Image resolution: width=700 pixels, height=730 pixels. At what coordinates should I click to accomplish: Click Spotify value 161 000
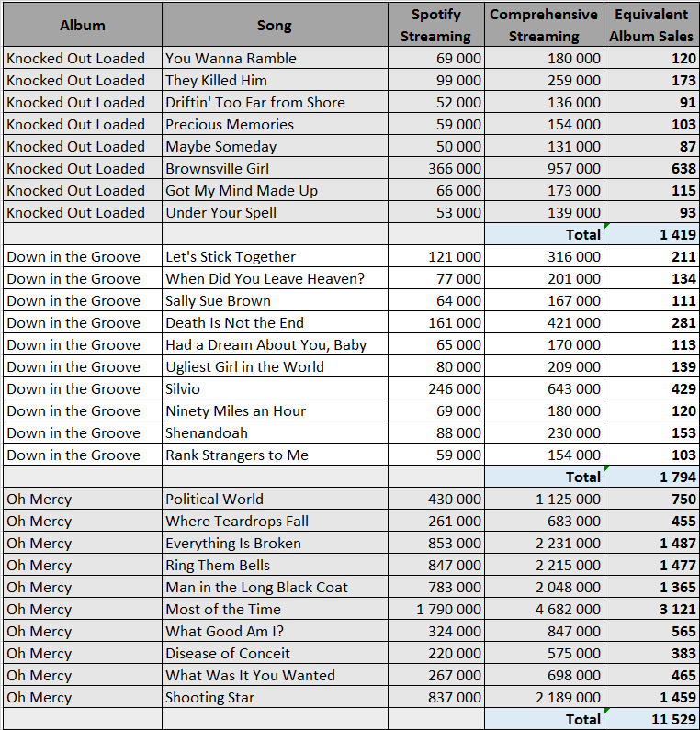pos(436,322)
